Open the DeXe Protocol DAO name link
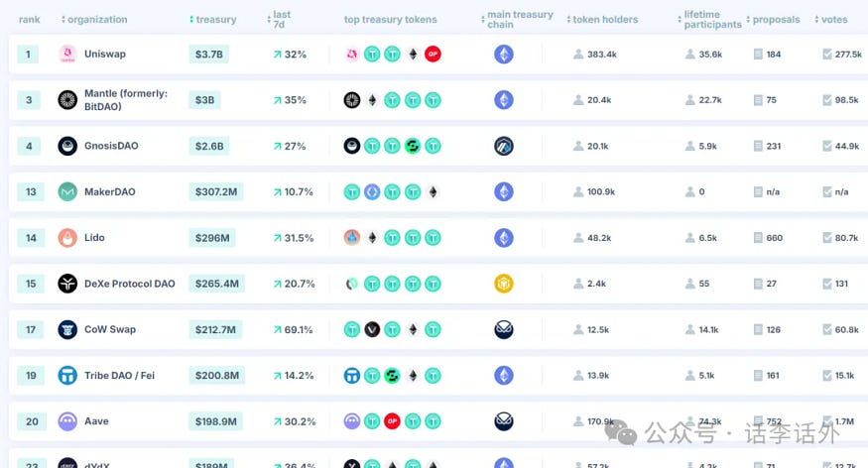This screenshot has height=468, width=868. (x=130, y=284)
